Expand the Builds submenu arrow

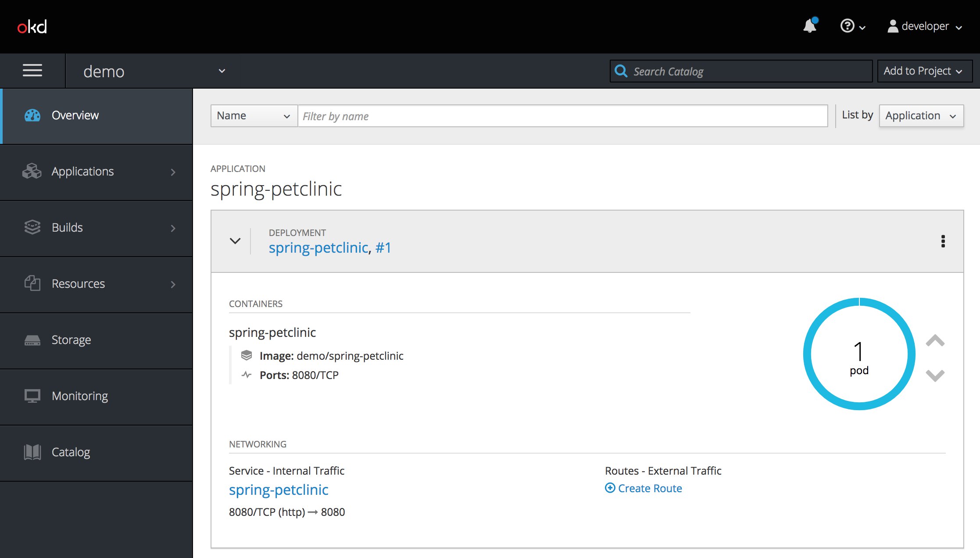click(173, 228)
